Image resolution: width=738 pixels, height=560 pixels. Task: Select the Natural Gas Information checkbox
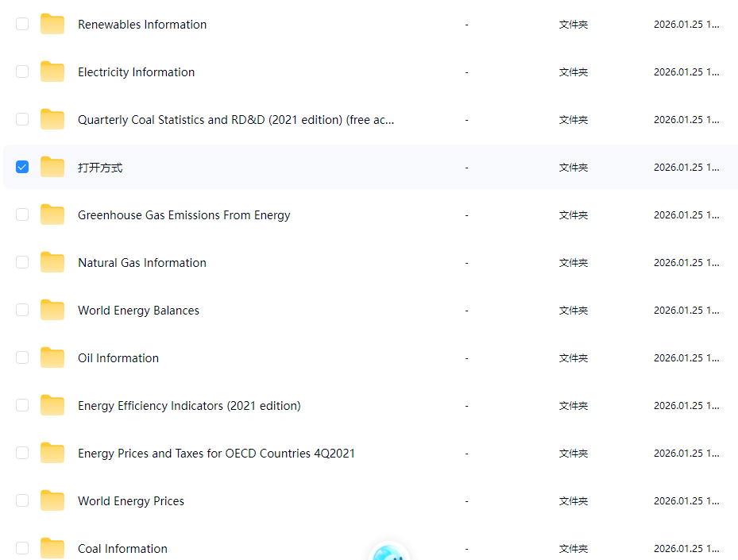click(x=22, y=262)
